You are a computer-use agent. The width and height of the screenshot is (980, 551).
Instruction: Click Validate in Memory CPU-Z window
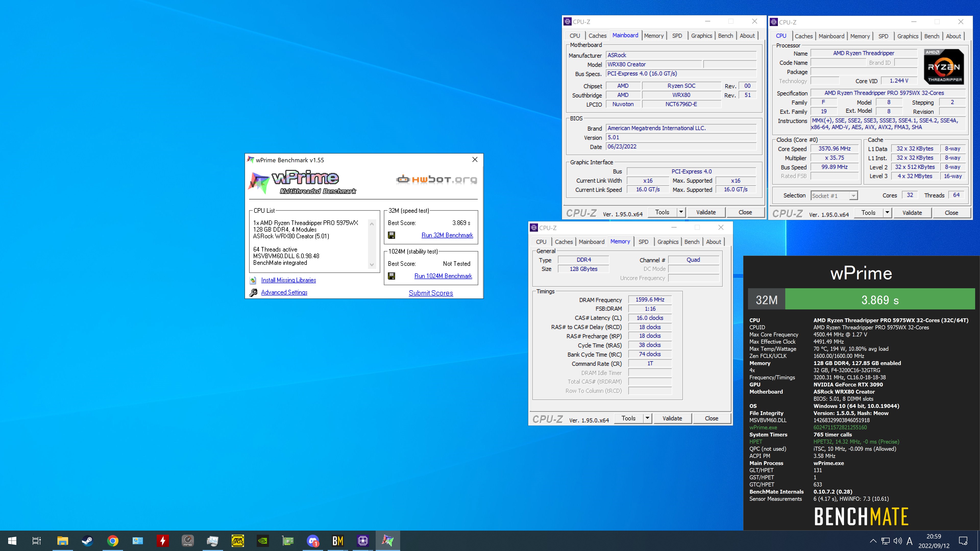(672, 418)
